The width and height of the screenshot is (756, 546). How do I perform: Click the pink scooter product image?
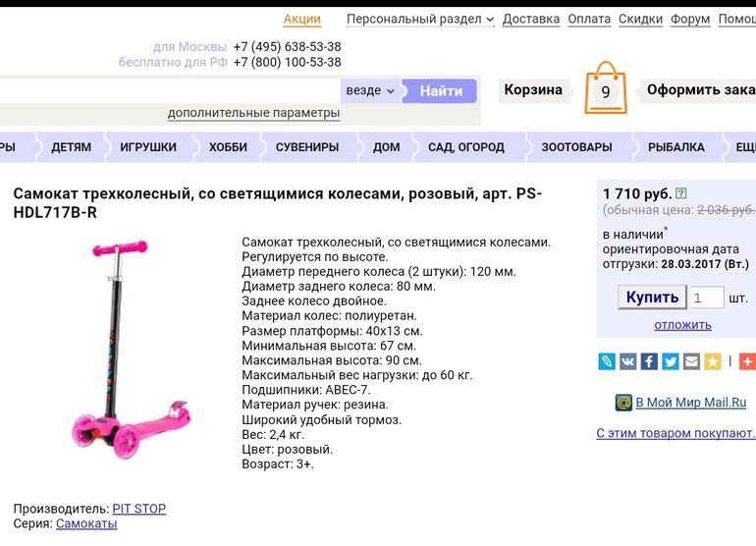(x=132, y=349)
